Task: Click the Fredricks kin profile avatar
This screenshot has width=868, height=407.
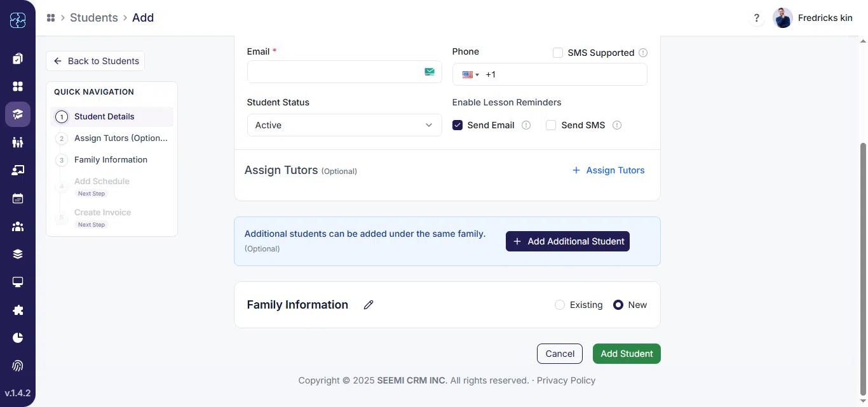Action: coord(782,18)
